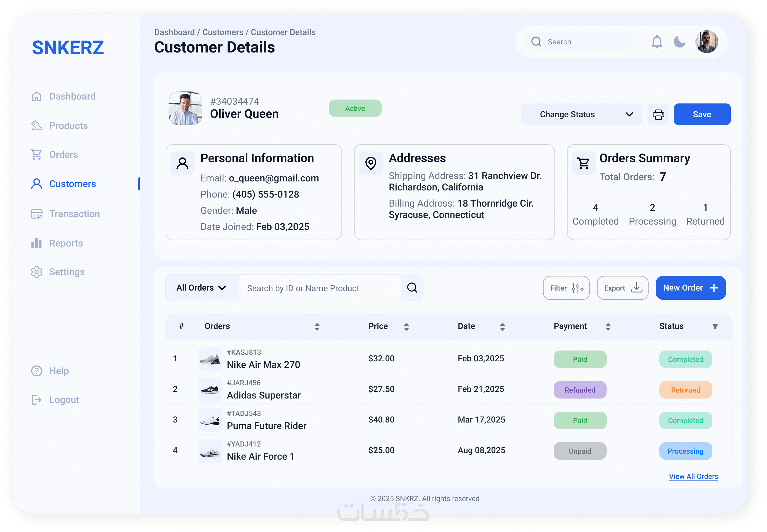Click the Dashboard home icon in the sidebar

[x=37, y=96]
